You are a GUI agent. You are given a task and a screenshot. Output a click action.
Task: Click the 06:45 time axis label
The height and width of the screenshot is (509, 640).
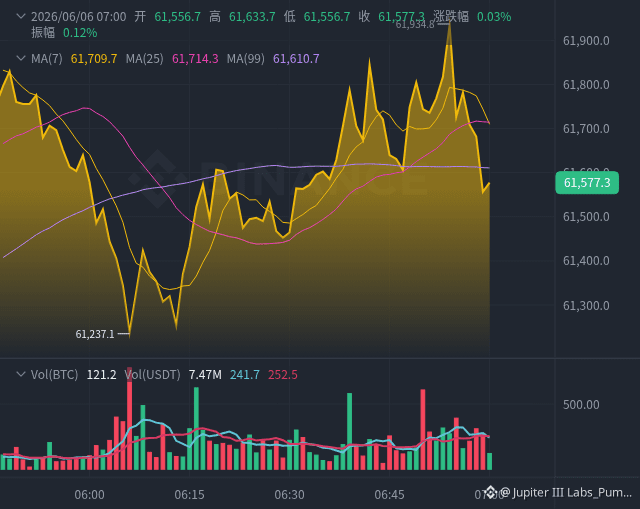[389, 495]
